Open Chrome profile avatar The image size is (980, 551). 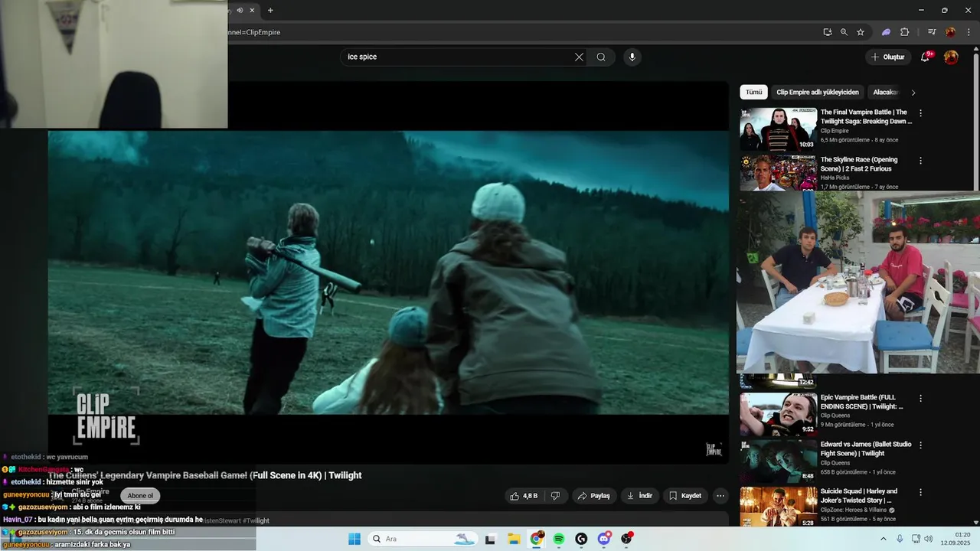click(x=950, y=32)
